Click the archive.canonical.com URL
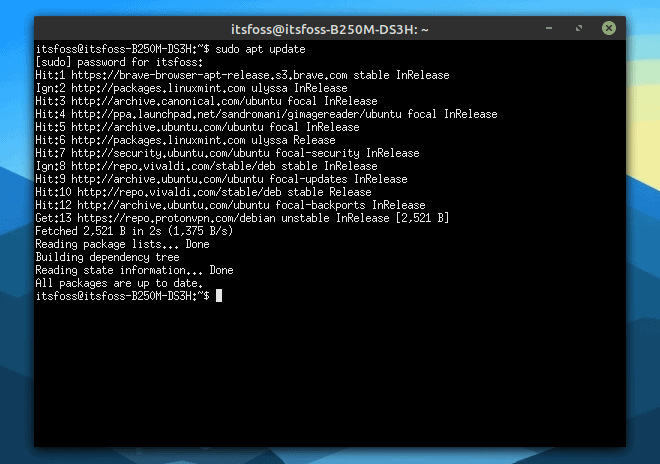 [x=176, y=101]
